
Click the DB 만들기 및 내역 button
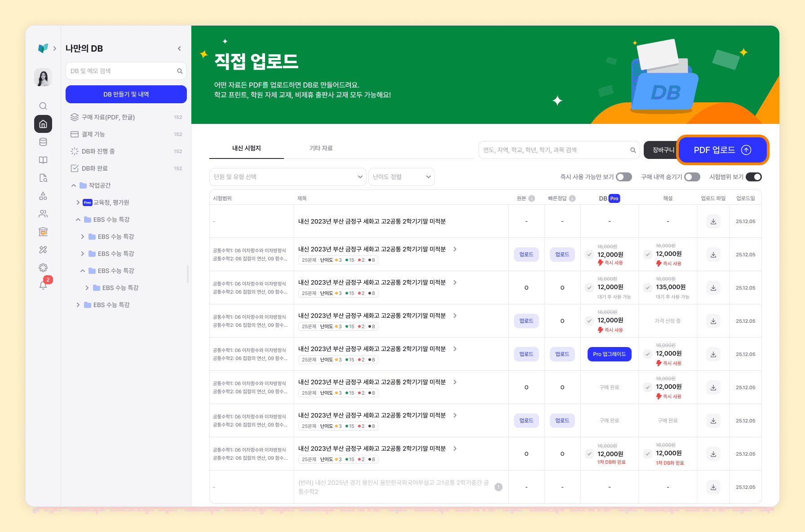pos(126,94)
